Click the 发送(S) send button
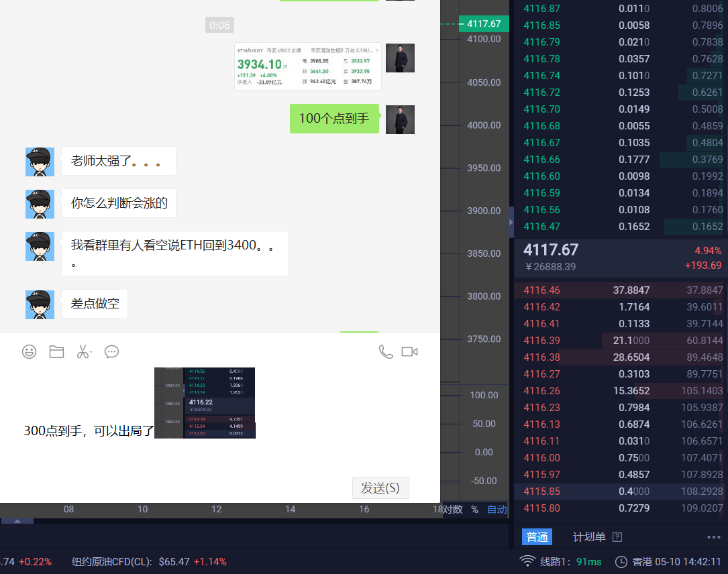 [380, 487]
